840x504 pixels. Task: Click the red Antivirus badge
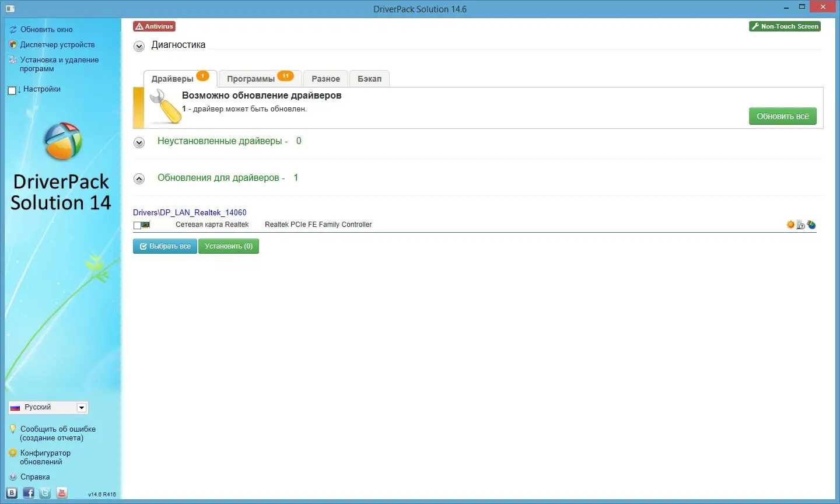(x=154, y=26)
